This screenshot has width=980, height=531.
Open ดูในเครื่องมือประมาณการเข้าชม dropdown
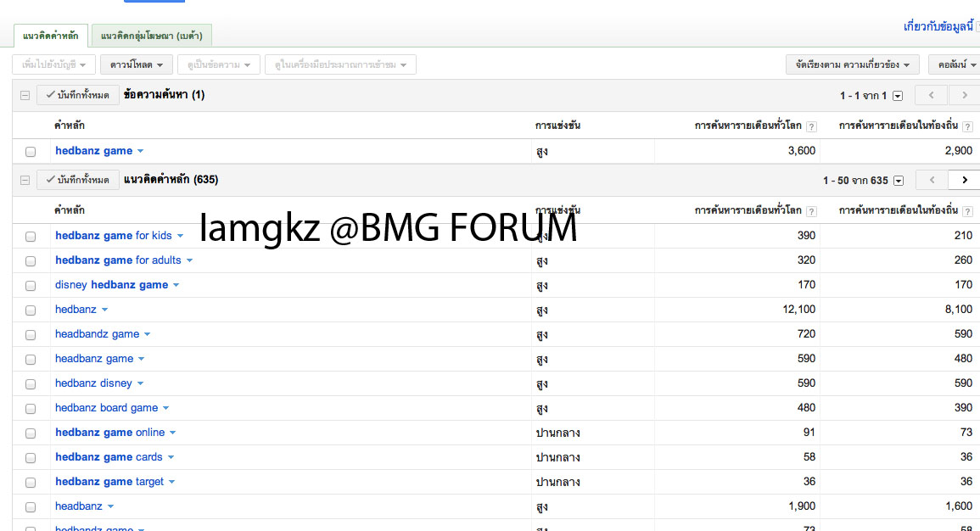(x=340, y=64)
